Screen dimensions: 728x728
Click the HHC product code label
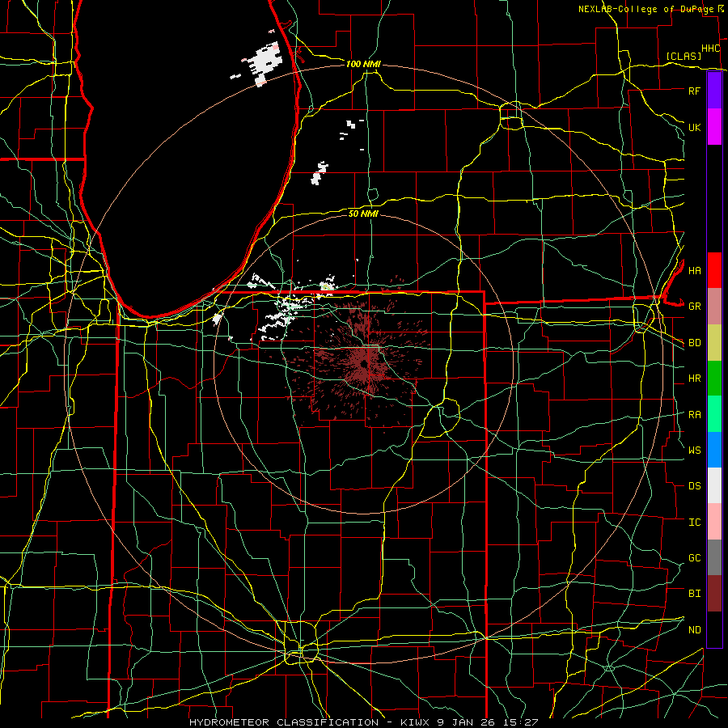point(710,49)
